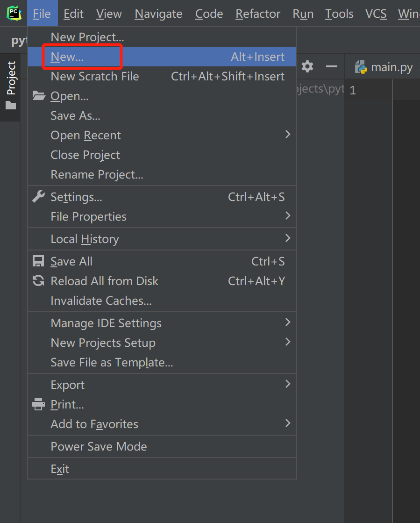This screenshot has height=523, width=420.
Task: Open Settings... from File menu
Action: [x=162, y=197]
